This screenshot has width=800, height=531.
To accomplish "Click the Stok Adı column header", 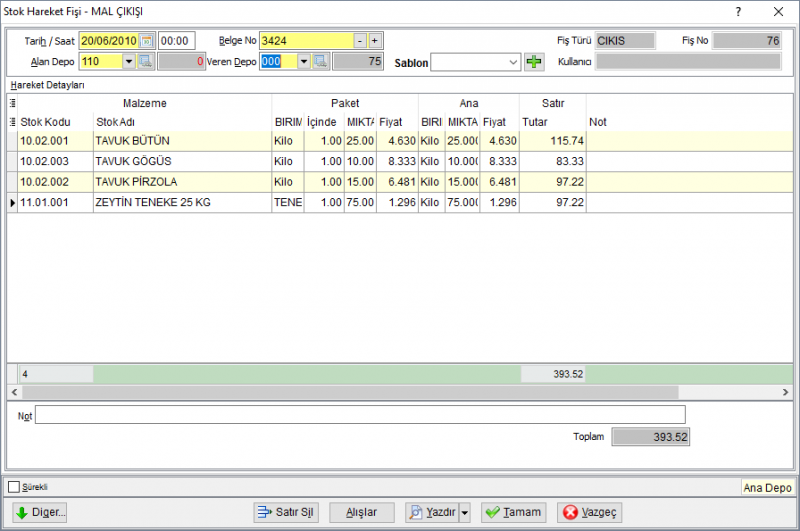I will (x=183, y=122).
